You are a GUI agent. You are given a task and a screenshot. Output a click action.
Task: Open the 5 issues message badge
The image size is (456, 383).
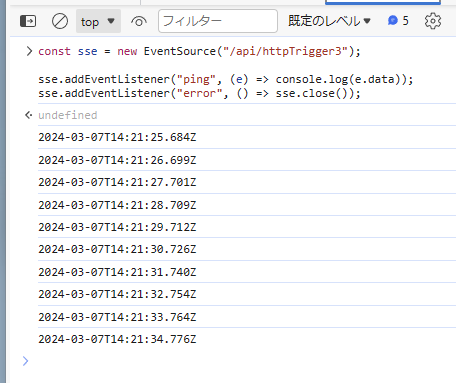398,21
